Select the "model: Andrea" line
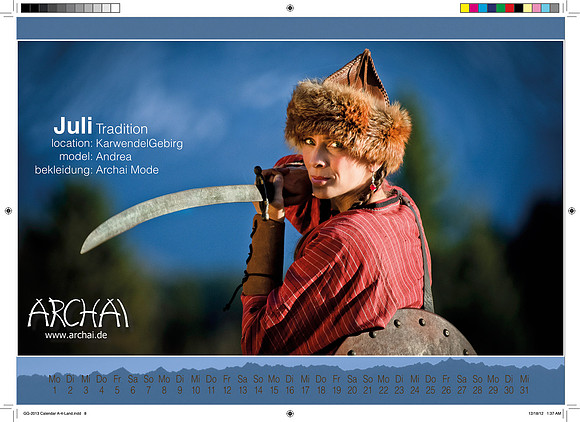The width and height of the screenshot is (580, 422). 95,157
